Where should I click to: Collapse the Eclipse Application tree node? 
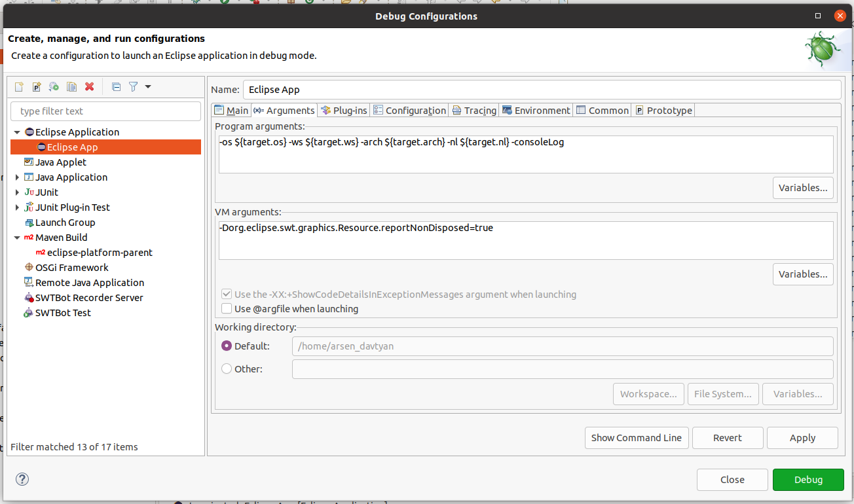pos(17,132)
